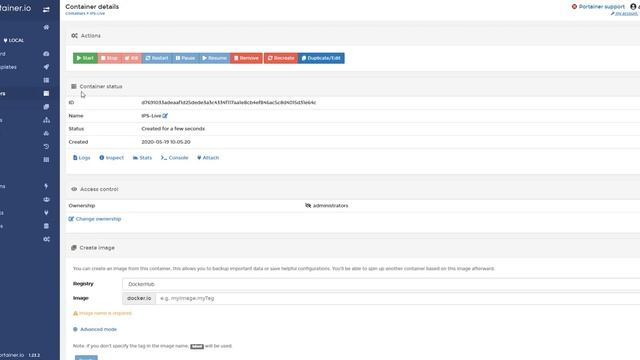Focus the image name input field
The height and width of the screenshot is (360, 640).
coord(398,298)
